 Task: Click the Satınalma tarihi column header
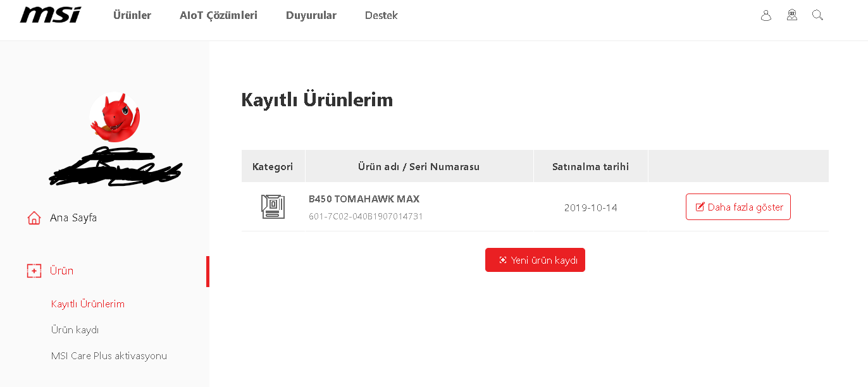pos(591,167)
